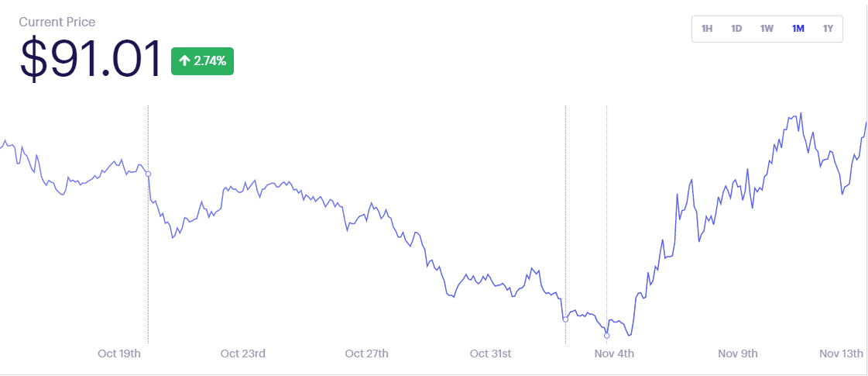This screenshot has width=868, height=376.
Task: Click the Oct 31st axis label
Action: (x=490, y=354)
